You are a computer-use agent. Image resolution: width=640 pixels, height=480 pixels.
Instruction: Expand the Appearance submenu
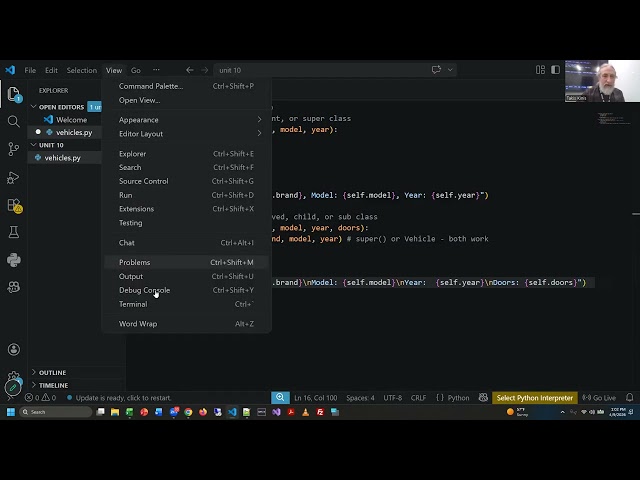point(186,120)
